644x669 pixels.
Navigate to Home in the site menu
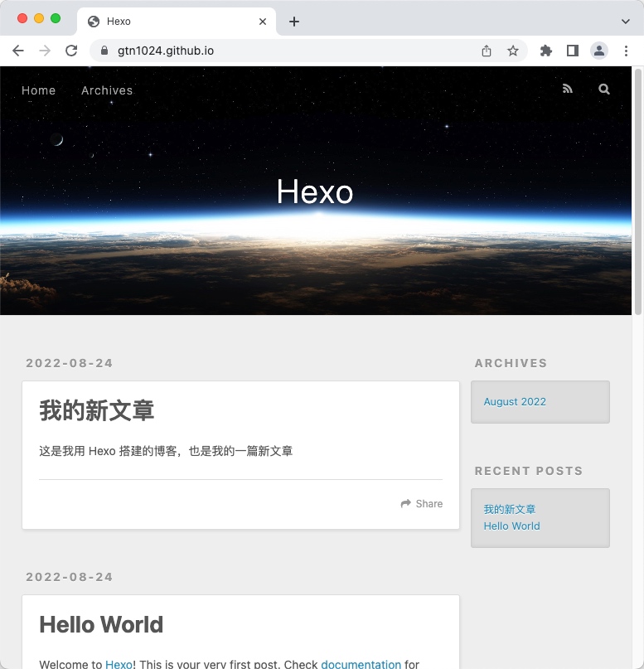(39, 90)
